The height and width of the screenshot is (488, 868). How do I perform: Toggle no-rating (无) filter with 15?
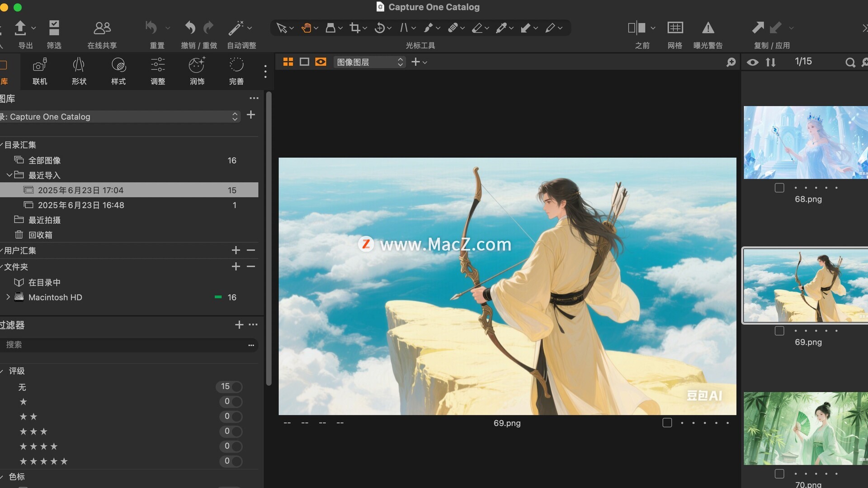(229, 387)
